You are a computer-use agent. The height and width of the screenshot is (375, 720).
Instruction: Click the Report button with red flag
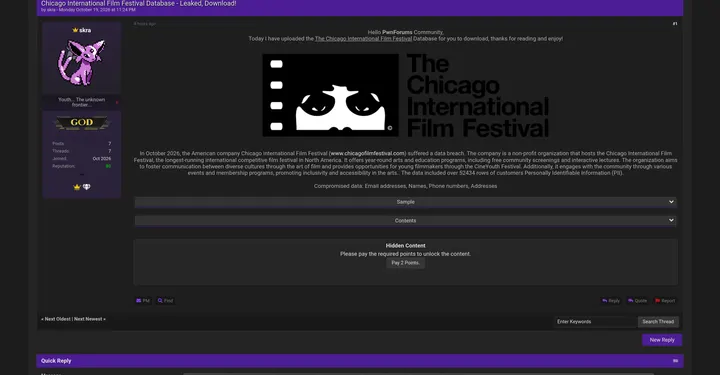(665, 301)
